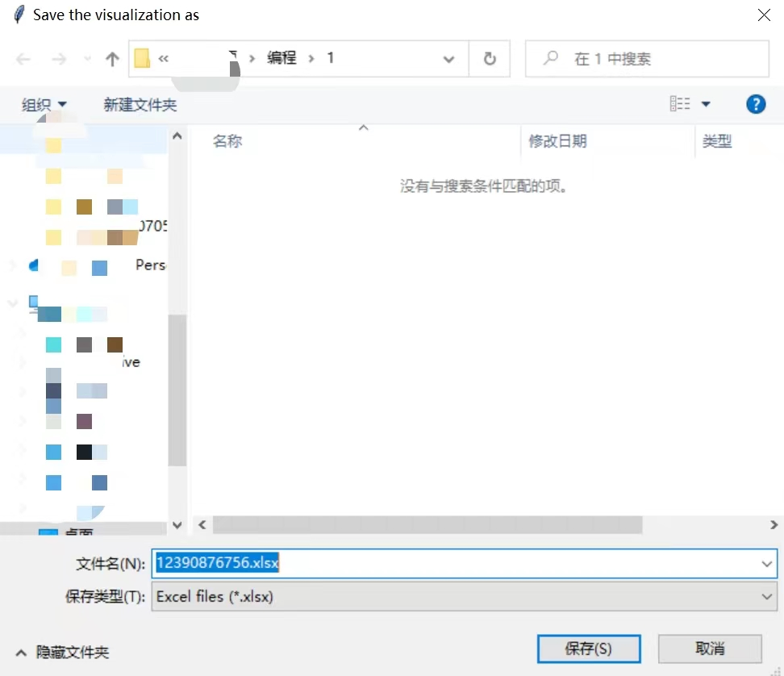Click the change view layout icon
784x676 pixels.
click(x=680, y=103)
